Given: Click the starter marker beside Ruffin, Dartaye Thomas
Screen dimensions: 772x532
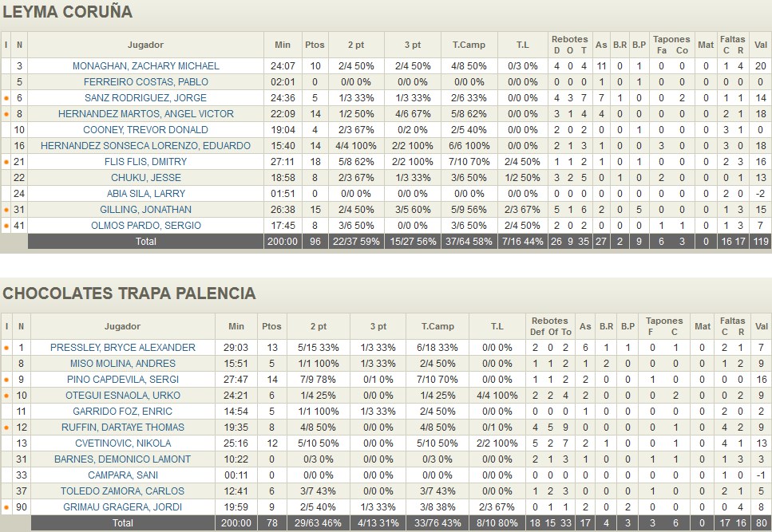Looking at the screenshot, I should click(6, 428).
